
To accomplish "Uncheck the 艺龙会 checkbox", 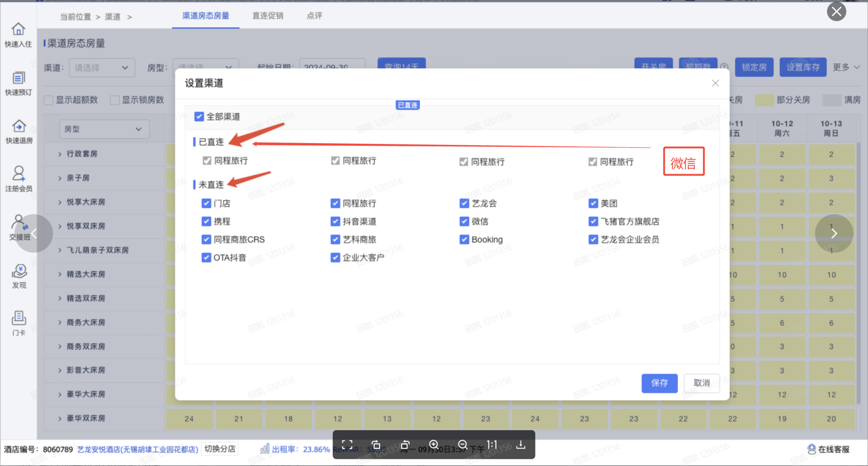I will [464, 203].
